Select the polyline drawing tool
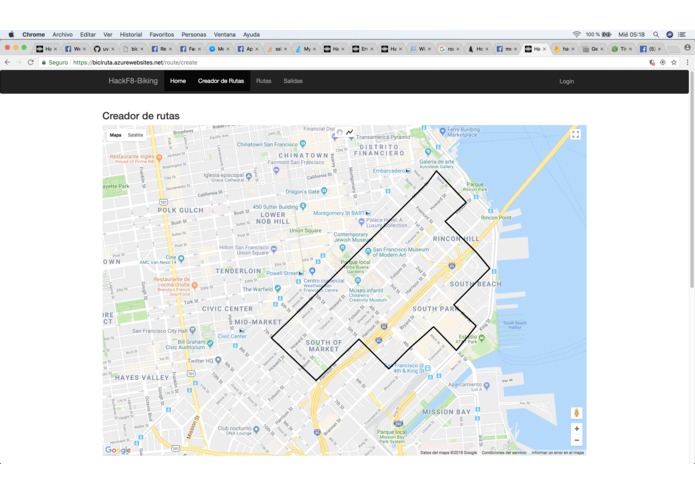The image size is (695, 494). tap(350, 132)
